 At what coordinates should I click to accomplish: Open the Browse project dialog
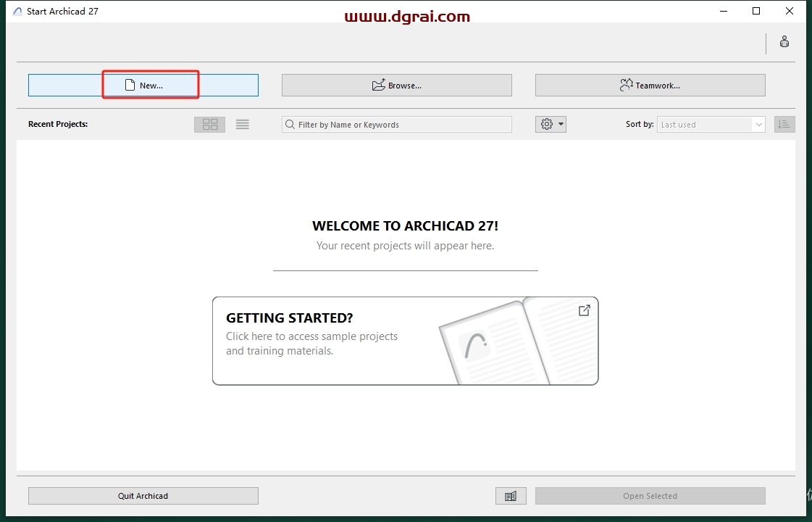click(x=396, y=85)
